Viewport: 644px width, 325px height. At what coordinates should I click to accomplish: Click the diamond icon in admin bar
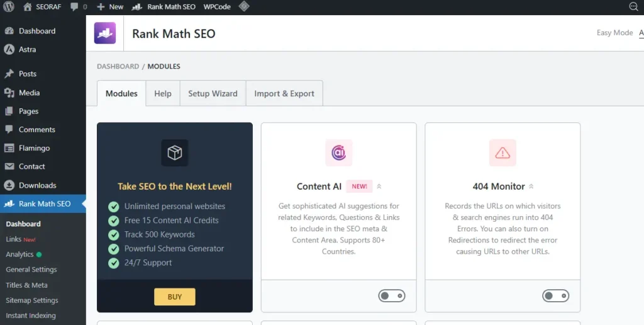pos(244,6)
